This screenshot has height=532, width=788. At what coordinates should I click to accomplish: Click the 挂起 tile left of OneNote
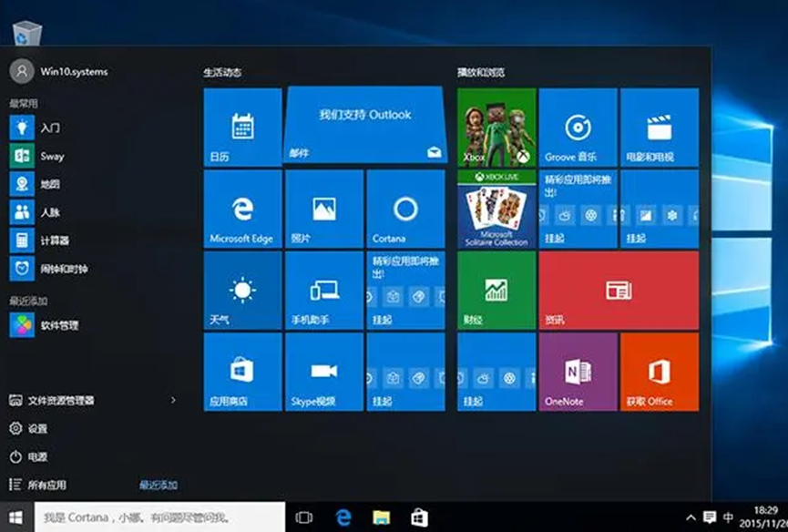pyautogui.click(x=496, y=372)
